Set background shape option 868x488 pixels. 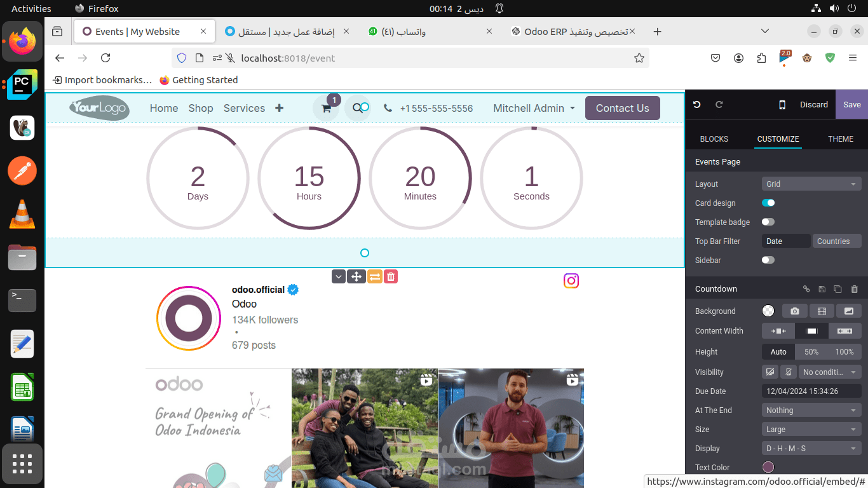click(849, 311)
